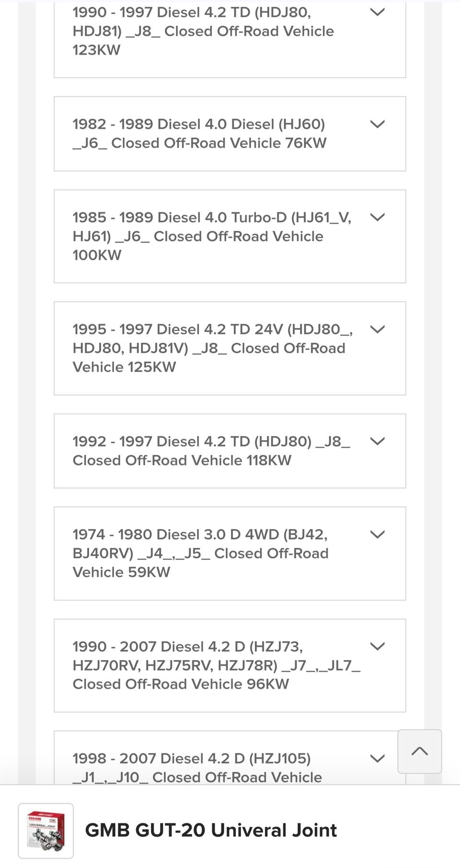
Task: Expand the BJ42 3.0 D 59KW chevron
Action: click(x=378, y=534)
